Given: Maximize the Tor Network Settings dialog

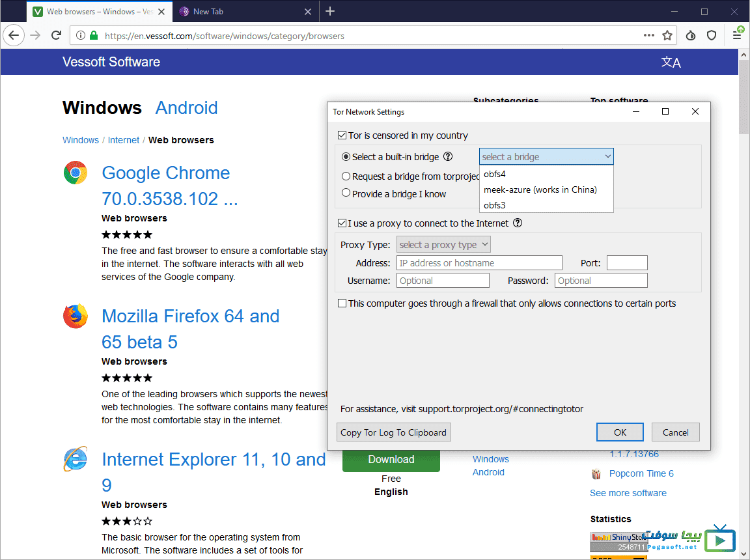Looking at the screenshot, I should tap(665, 111).
